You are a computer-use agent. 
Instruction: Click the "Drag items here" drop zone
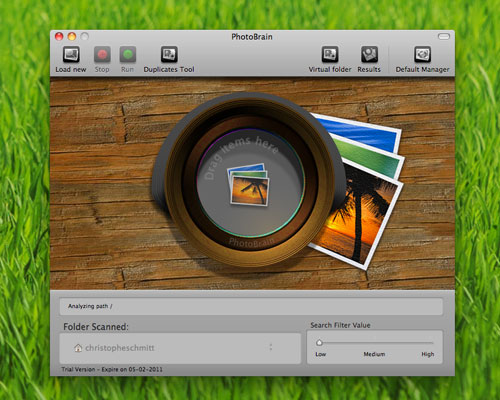(x=250, y=183)
